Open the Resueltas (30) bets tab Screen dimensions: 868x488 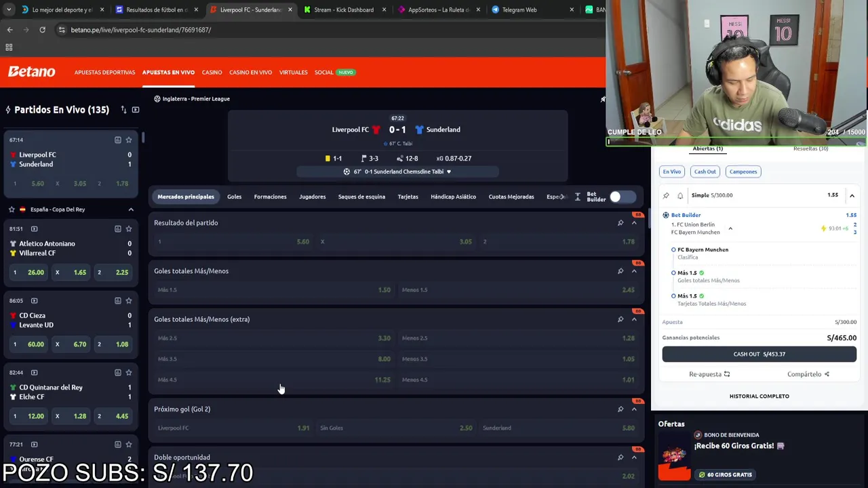coord(810,148)
